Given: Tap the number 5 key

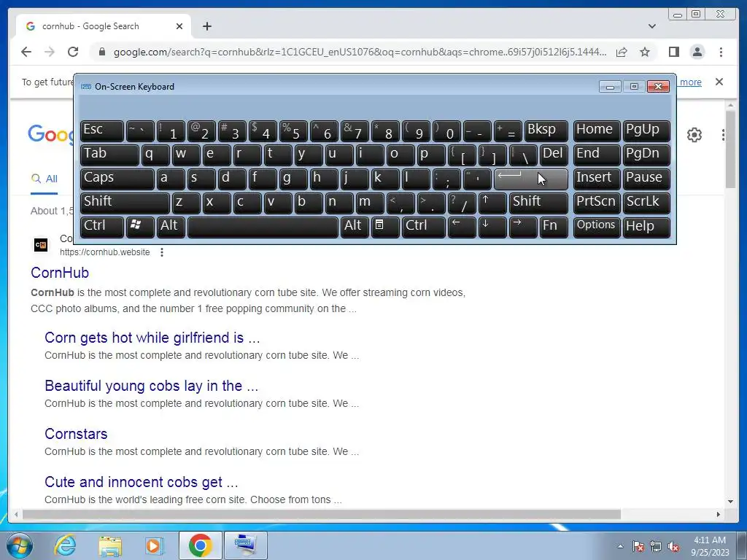Looking at the screenshot, I should [x=293, y=131].
